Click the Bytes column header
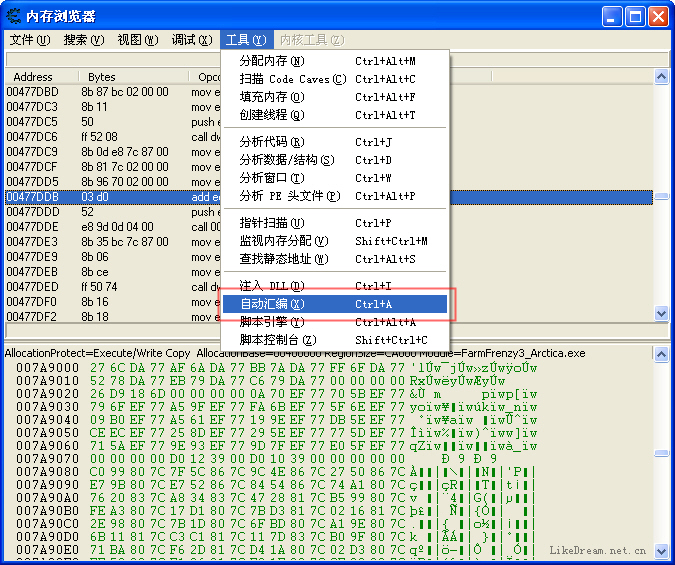Screen dimensions: 675x565 133,77
